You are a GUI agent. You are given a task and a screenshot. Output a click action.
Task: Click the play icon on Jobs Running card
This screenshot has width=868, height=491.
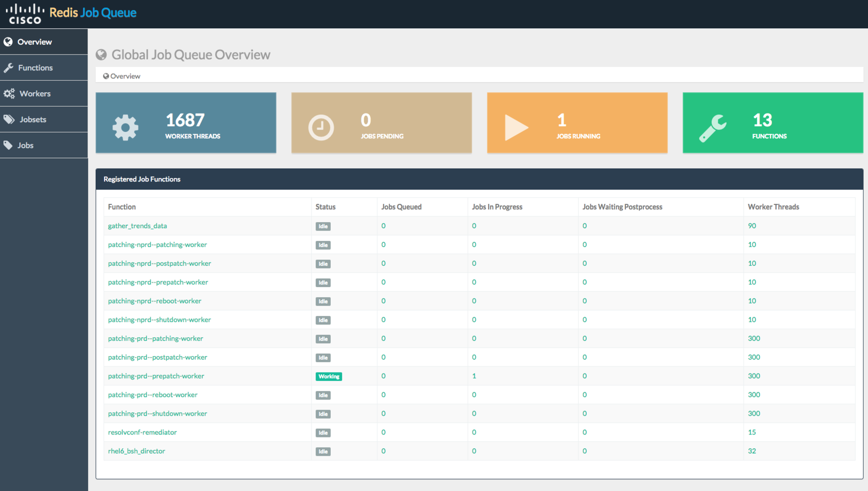[x=516, y=127]
